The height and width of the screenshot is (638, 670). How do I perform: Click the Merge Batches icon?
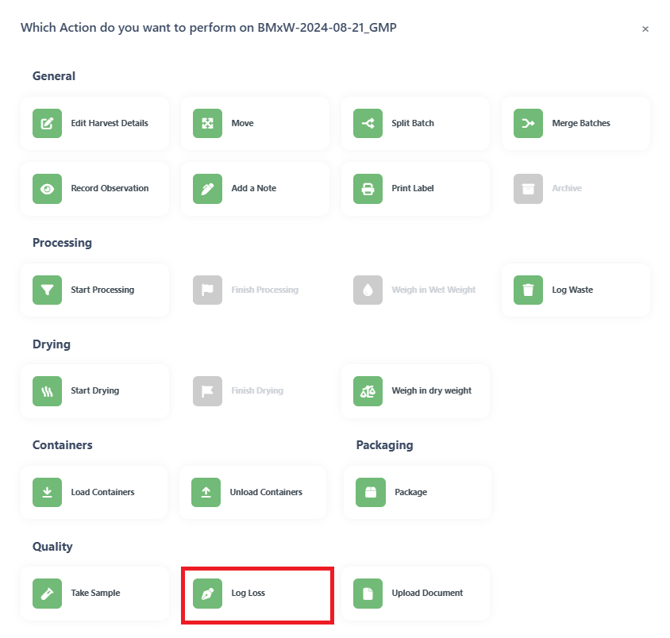pos(528,123)
